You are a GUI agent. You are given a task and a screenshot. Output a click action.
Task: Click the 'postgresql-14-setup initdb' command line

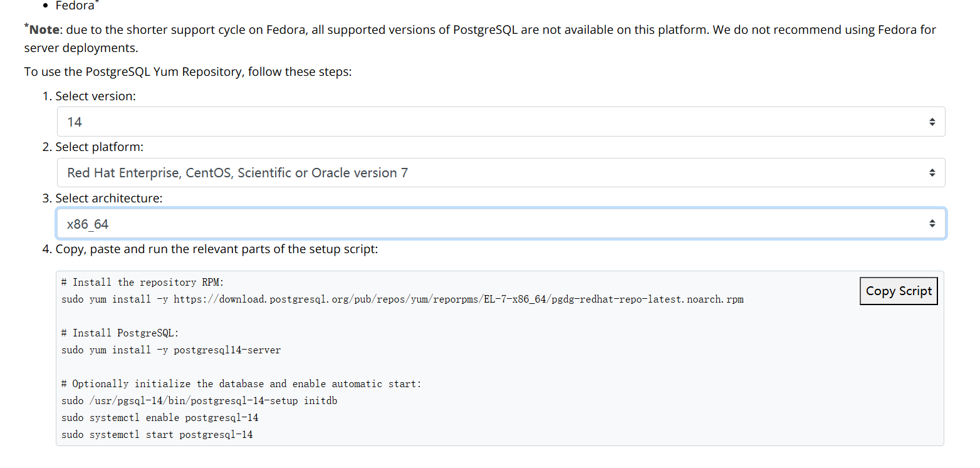point(199,400)
